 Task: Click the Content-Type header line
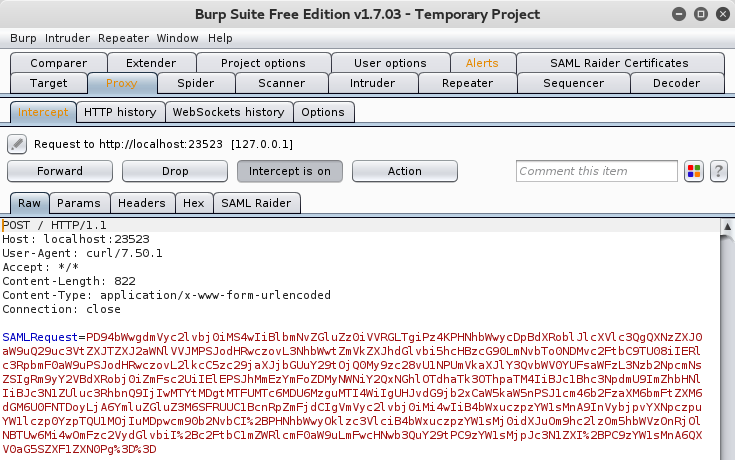pos(166,295)
